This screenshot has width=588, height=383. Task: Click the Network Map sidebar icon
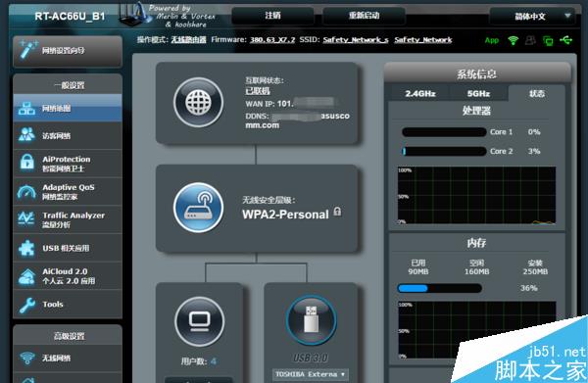tap(26, 109)
